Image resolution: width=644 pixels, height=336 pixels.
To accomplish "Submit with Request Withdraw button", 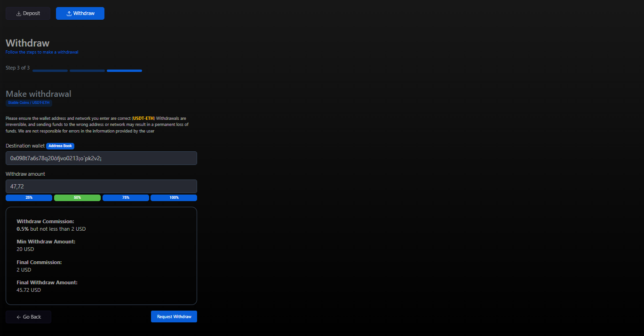I will point(174,317).
